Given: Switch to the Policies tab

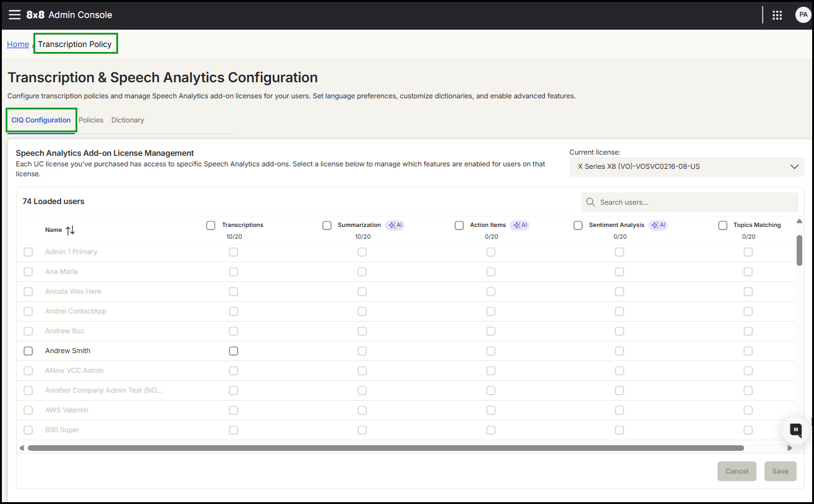Looking at the screenshot, I should click(91, 120).
